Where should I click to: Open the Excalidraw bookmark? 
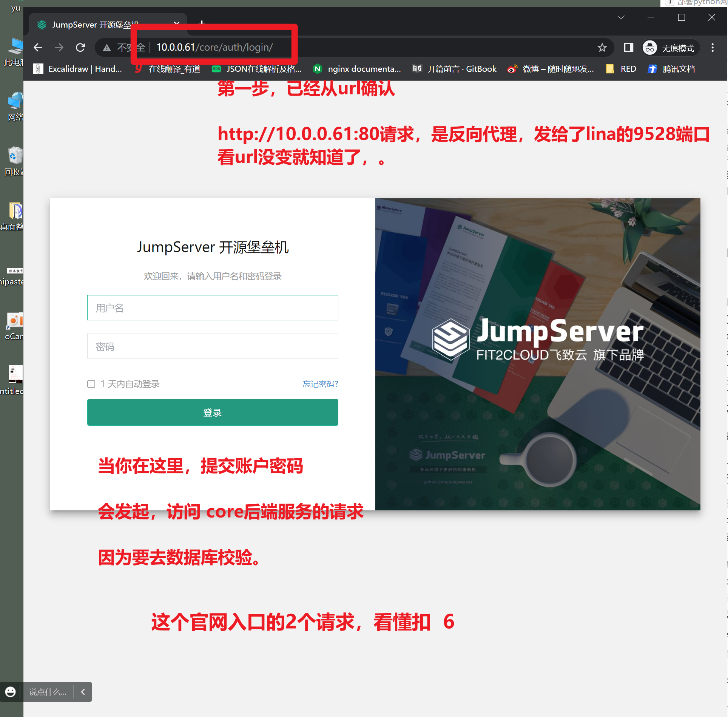tap(78, 69)
